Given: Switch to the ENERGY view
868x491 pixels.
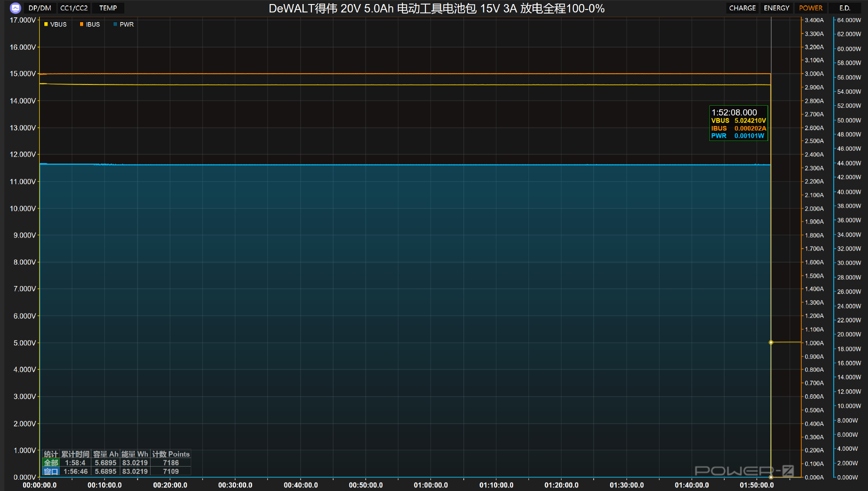Looking at the screenshot, I should coord(777,8).
